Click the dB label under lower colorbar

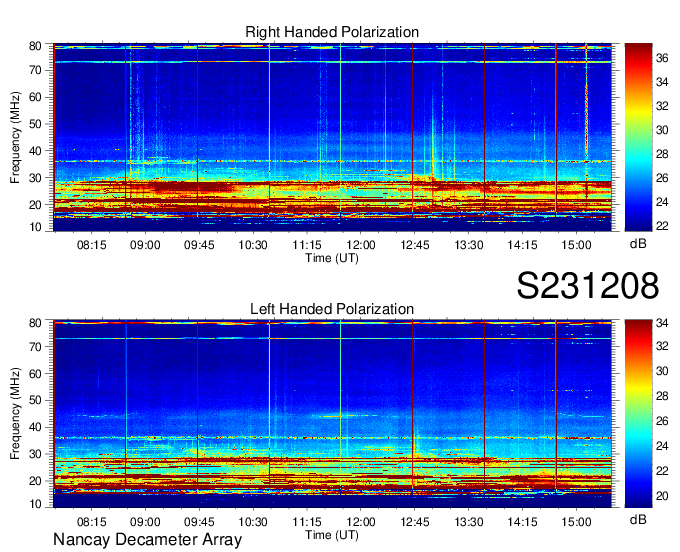[638, 519]
